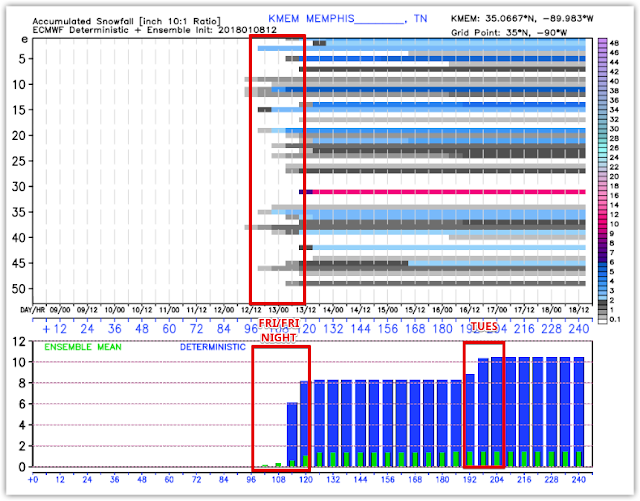
Task: Click the dark gray member 24 snowfall stripe
Action: pyautogui.click(x=429, y=156)
